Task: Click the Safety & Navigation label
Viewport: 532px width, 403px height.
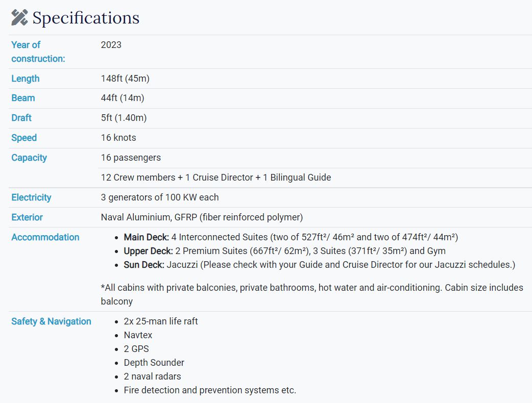Action: click(51, 321)
